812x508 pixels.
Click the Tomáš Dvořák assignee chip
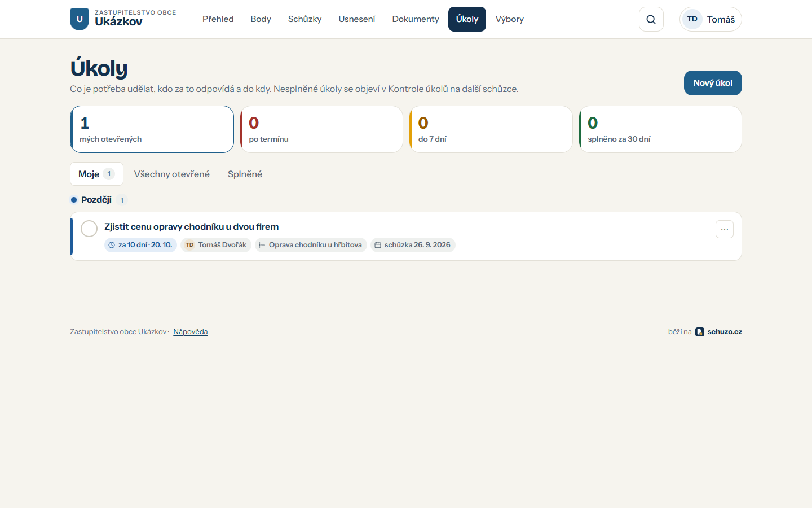pyautogui.click(x=216, y=245)
